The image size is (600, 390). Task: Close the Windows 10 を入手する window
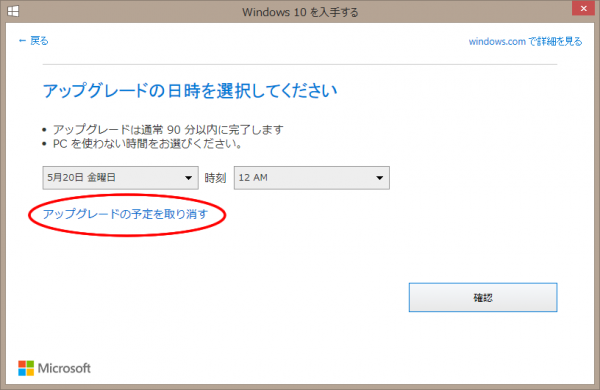click(x=584, y=8)
